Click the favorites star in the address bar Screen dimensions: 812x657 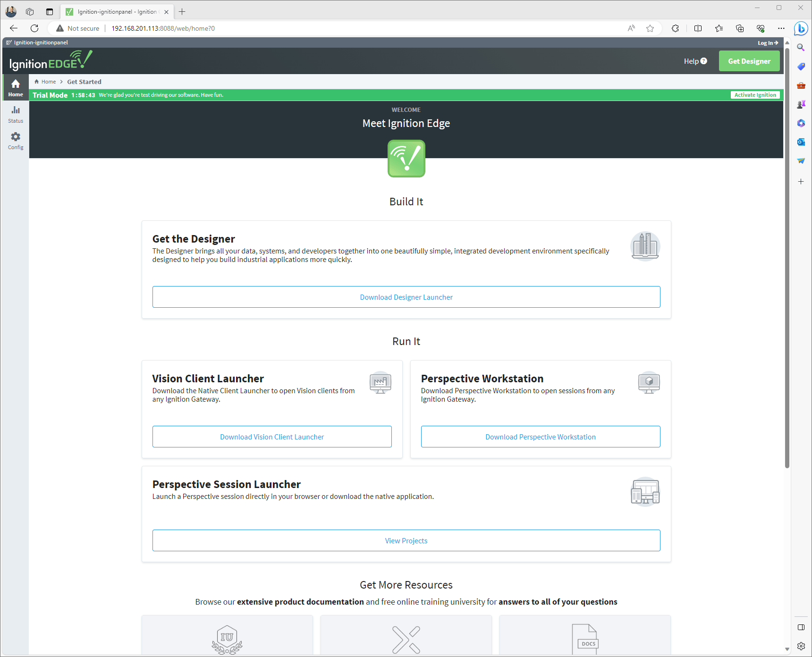[x=650, y=28]
